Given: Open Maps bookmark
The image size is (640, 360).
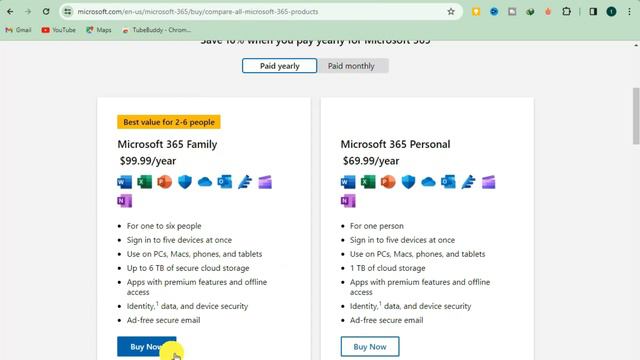Looking at the screenshot, I should coord(99,30).
